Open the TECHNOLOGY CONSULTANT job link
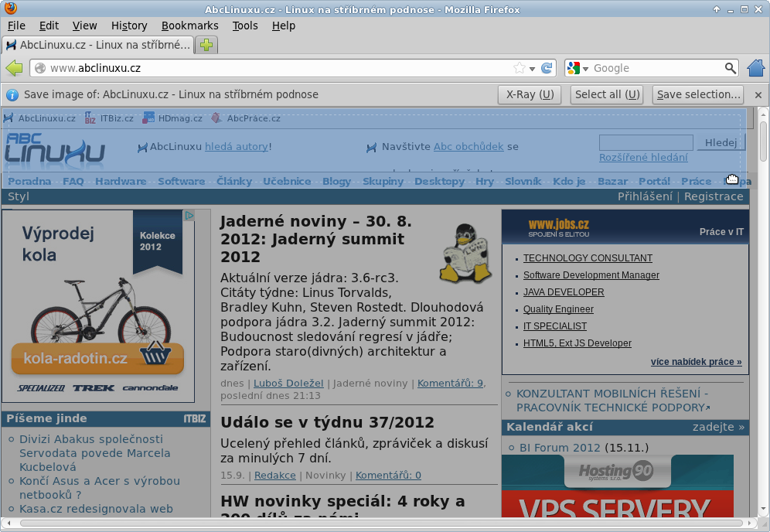This screenshot has width=770, height=532. point(588,258)
